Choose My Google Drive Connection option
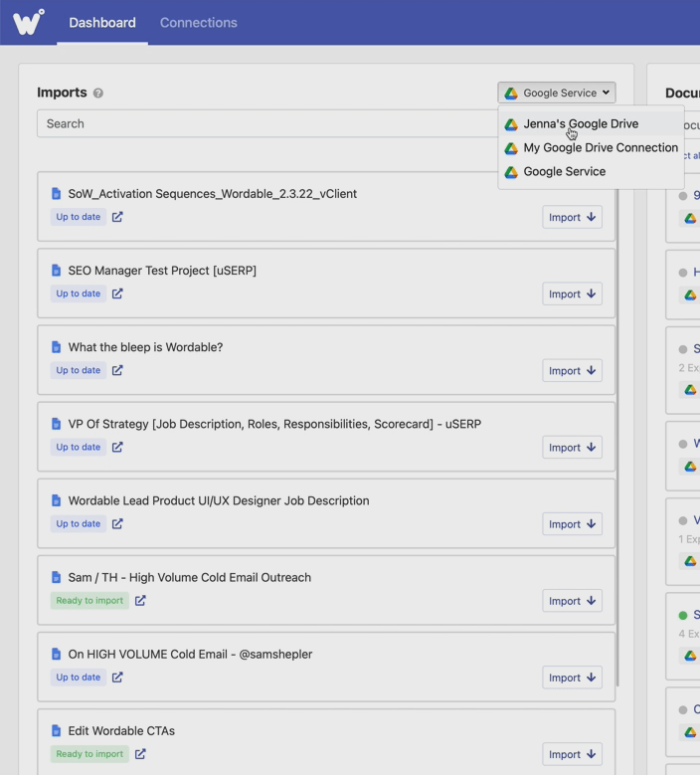 point(600,148)
